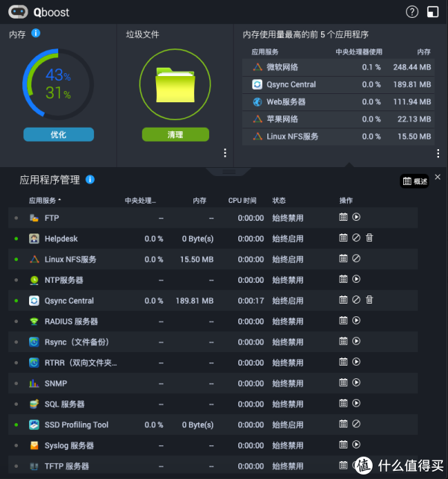
Task: Start the SQL 服务器 service
Action: (356, 404)
